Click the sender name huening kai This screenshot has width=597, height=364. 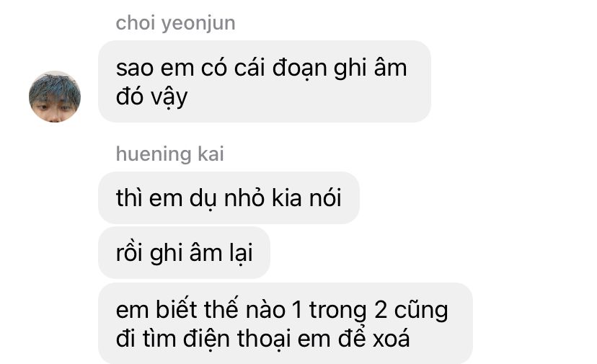170,154
